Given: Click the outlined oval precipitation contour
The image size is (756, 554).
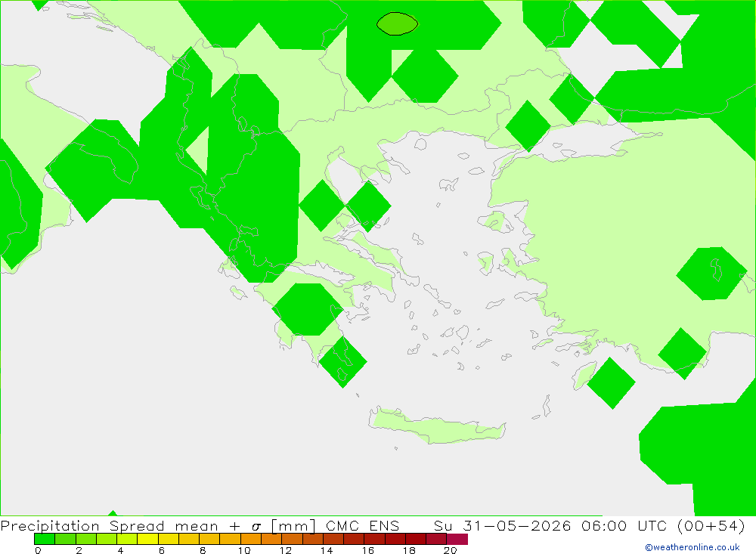Looking at the screenshot, I should click(x=398, y=23).
